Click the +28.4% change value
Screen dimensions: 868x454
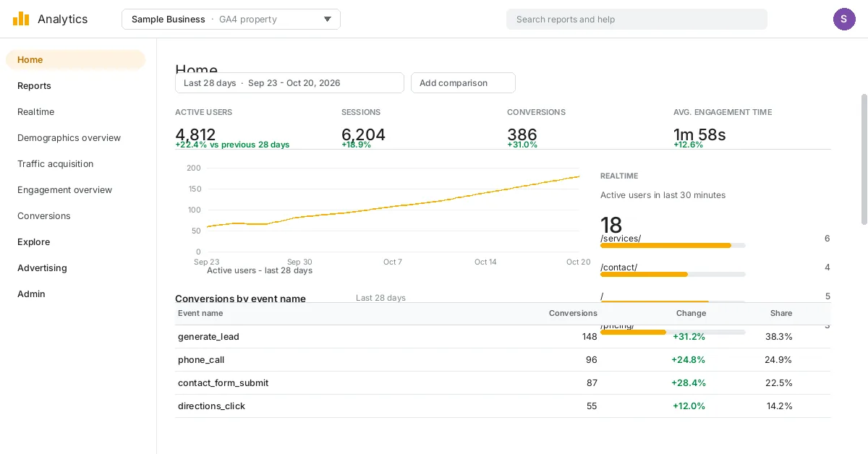(689, 383)
